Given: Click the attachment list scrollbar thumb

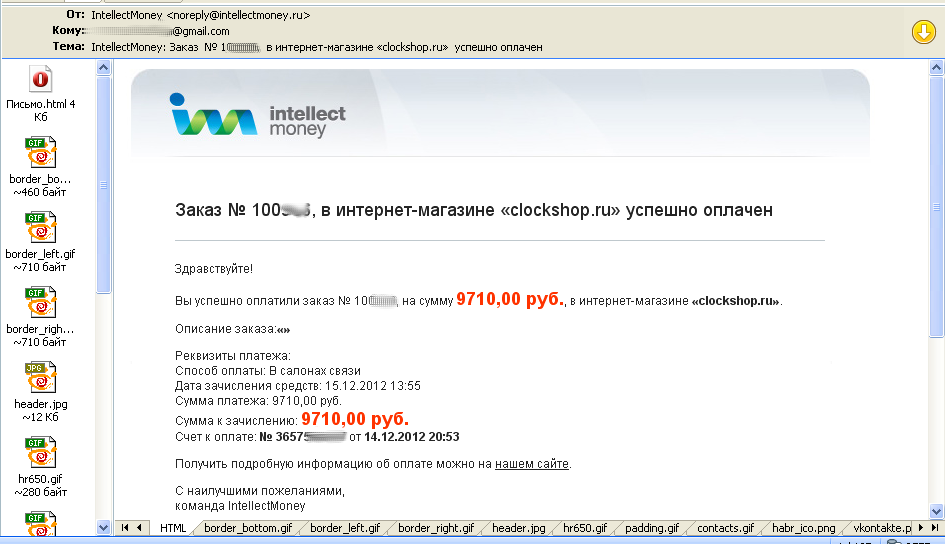Looking at the screenshot, I should (103, 184).
